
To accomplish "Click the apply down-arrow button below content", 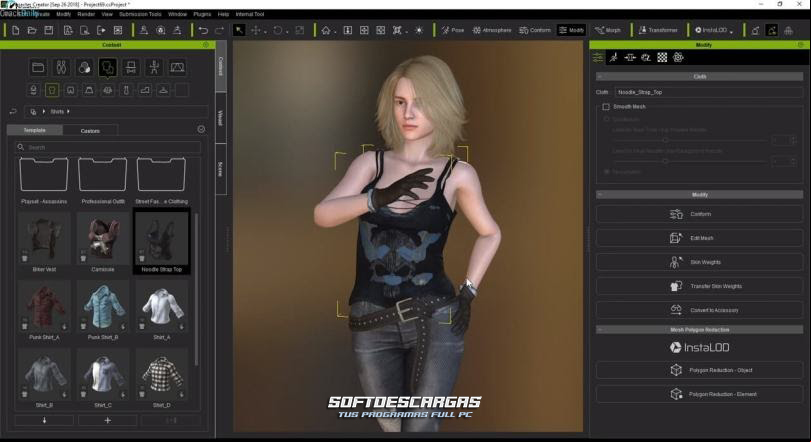I will coord(44,420).
